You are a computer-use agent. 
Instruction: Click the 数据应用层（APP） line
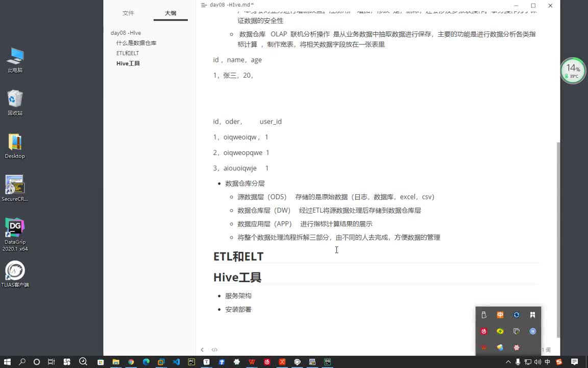pyautogui.click(x=305, y=224)
